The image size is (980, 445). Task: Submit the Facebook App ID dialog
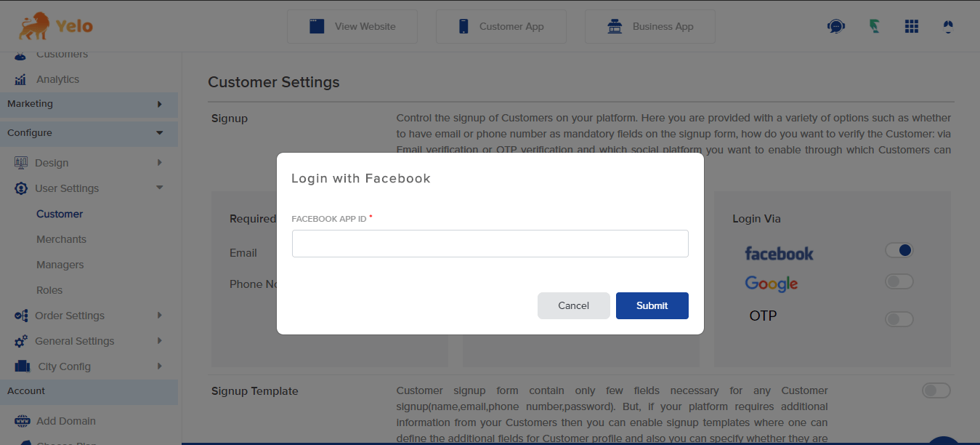point(652,305)
